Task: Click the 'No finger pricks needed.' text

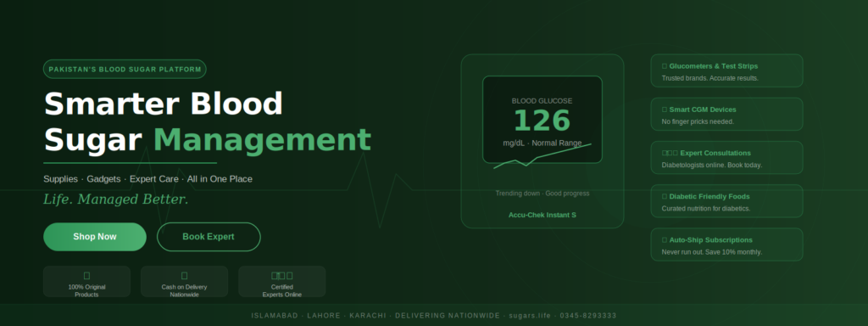Action: [698, 121]
